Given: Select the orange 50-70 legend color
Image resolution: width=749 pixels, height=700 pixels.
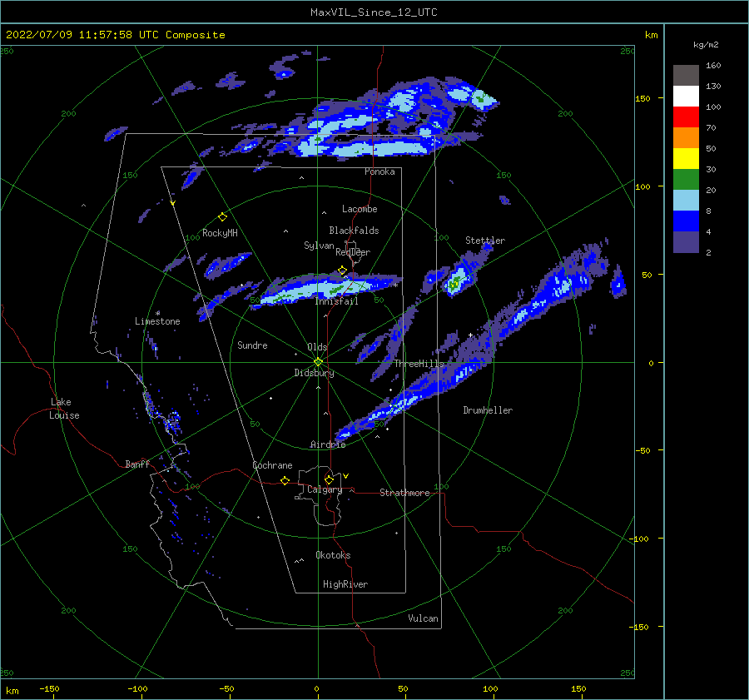Looking at the screenshot, I should point(686,138).
